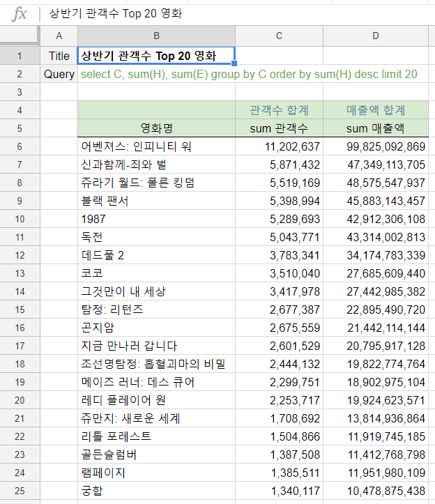Click the select-all corner box

[20, 36]
